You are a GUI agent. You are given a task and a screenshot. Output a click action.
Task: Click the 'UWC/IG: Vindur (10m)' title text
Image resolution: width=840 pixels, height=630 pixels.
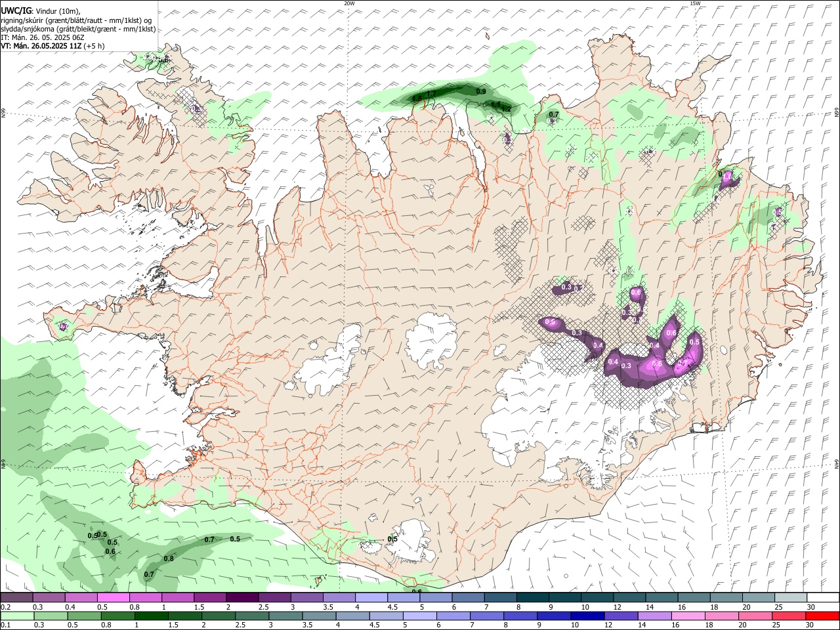click(41, 11)
